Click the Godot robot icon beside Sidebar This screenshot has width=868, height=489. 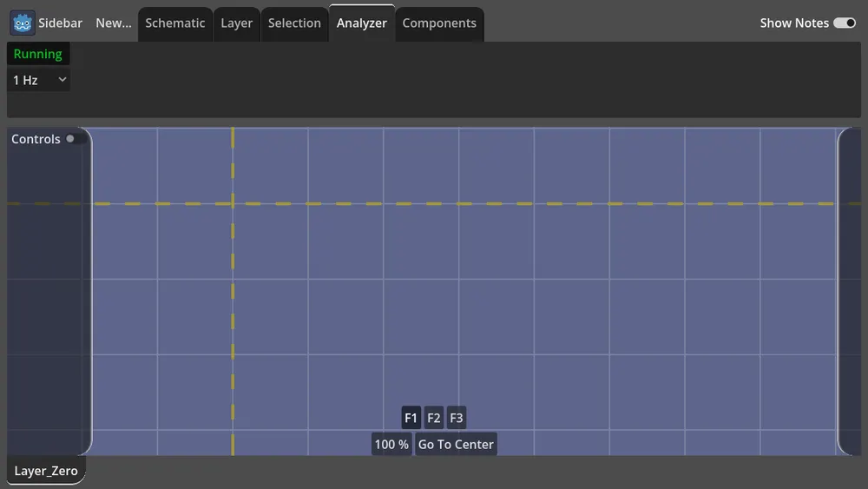23,23
